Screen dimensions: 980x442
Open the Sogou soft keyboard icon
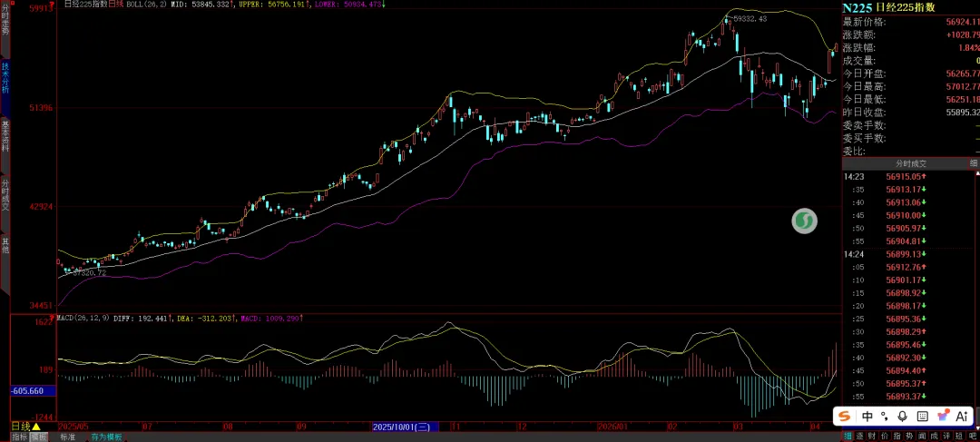click(x=922, y=417)
